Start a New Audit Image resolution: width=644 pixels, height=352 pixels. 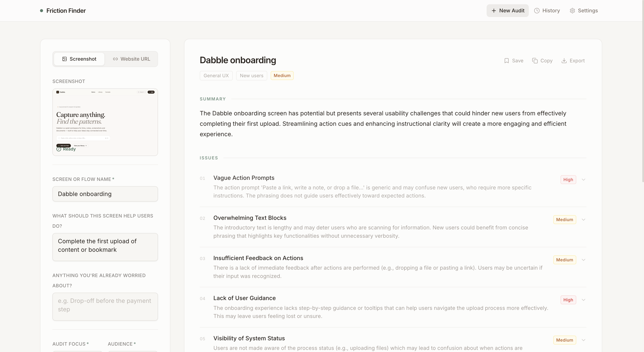507,10
